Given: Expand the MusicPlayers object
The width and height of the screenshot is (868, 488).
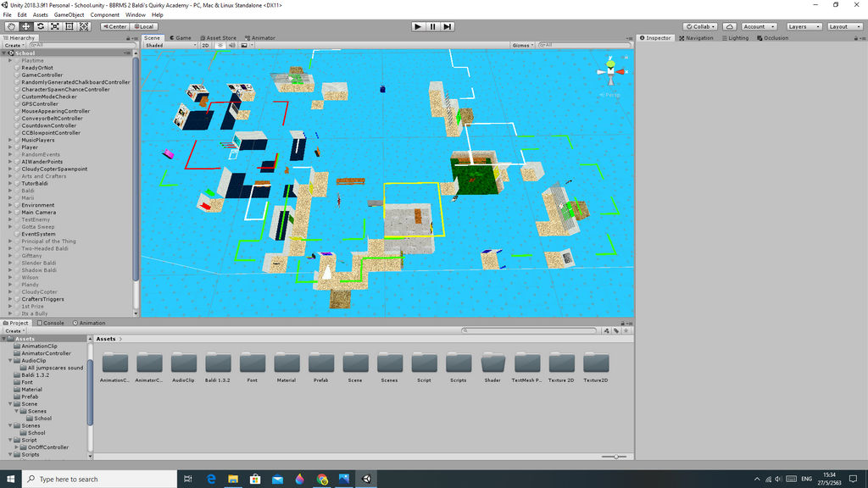Looking at the screenshot, I should (10, 141).
